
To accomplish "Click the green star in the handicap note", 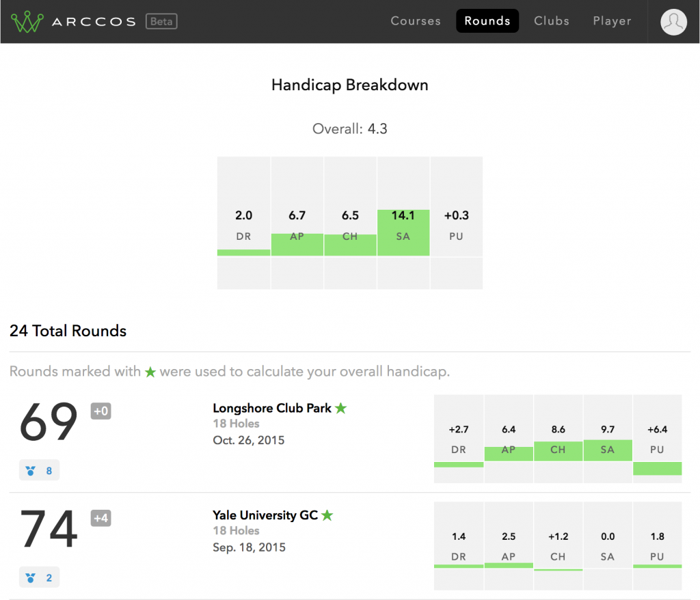I will coord(150,372).
